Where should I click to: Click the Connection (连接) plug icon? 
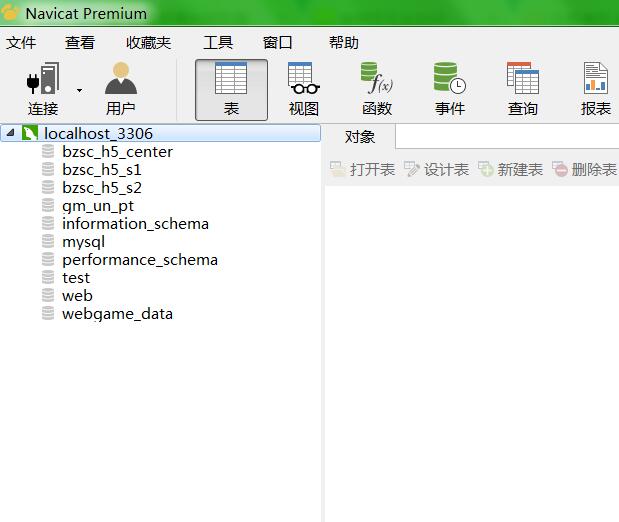tap(42, 80)
